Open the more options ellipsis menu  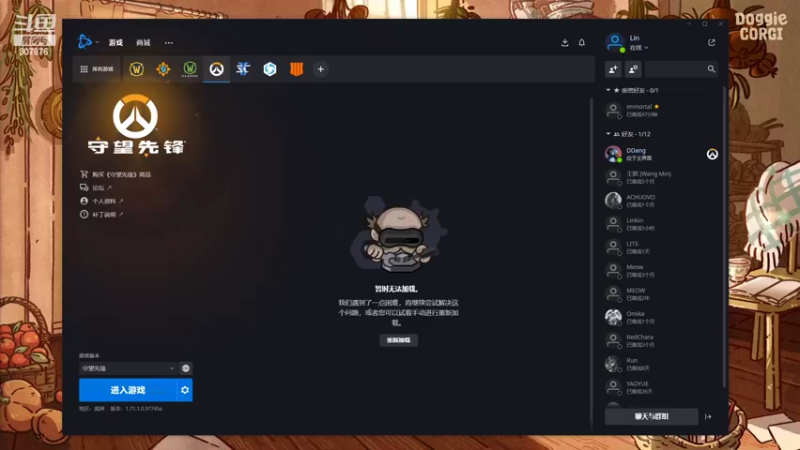click(168, 42)
